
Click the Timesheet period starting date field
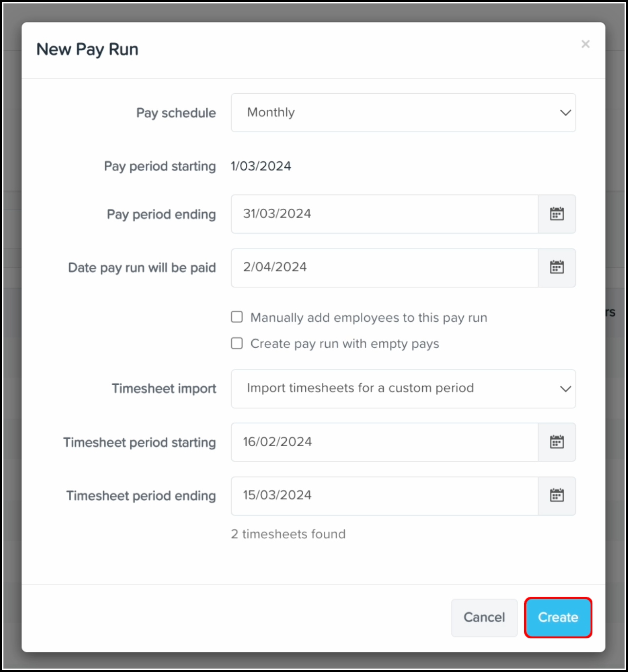(x=384, y=442)
